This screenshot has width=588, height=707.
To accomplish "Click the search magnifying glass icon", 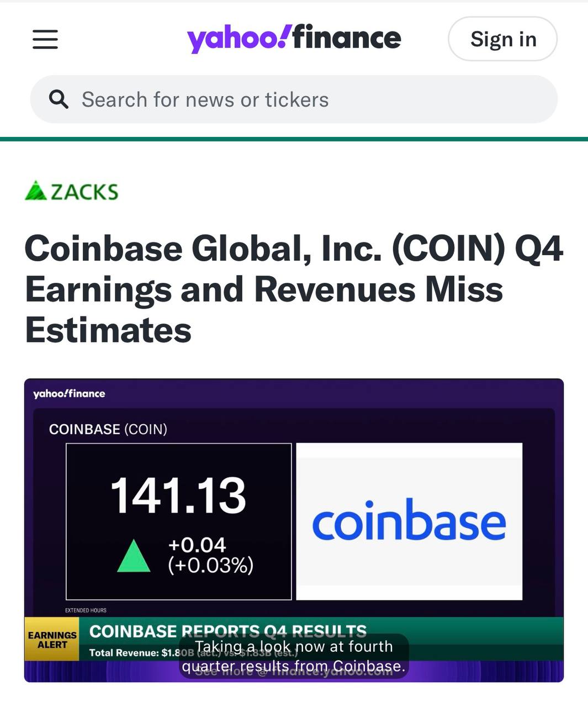I will (59, 99).
